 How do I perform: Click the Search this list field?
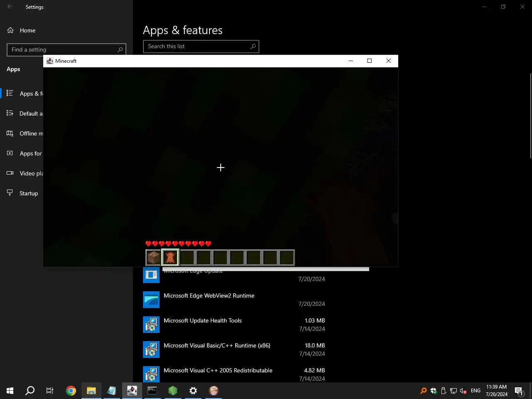coord(201,47)
